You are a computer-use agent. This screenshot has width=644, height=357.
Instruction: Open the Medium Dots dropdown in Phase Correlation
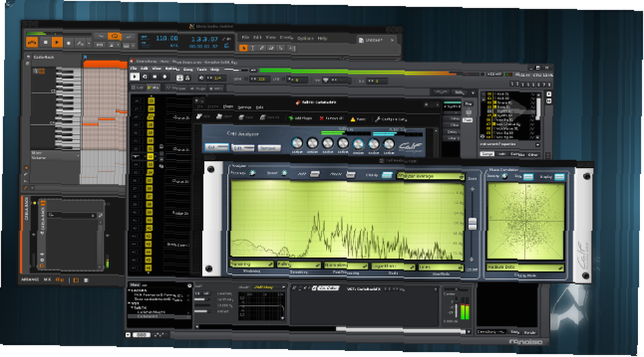click(525, 267)
